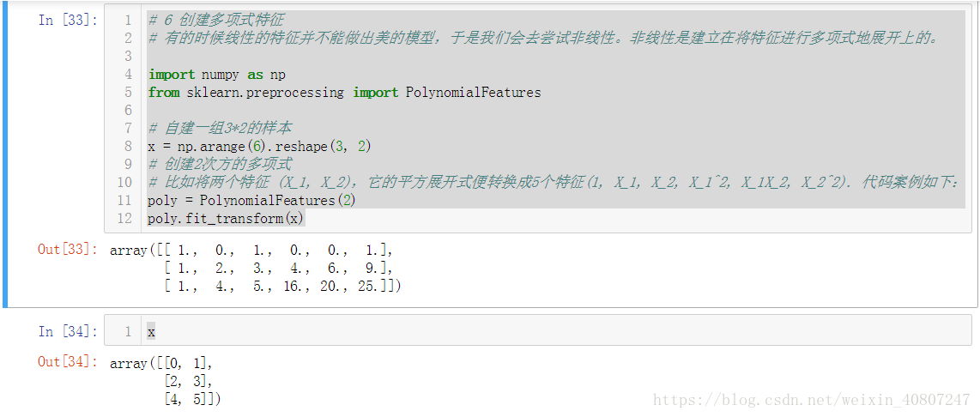The height and width of the screenshot is (417, 980).
Task: Click line number 12 in the gutter
Action: (124, 219)
